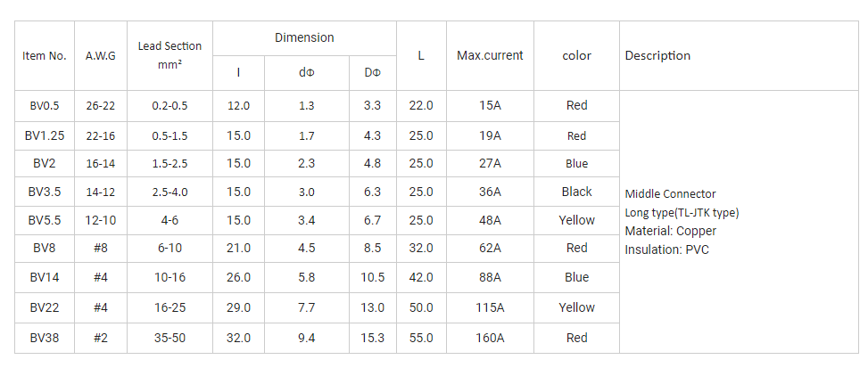This screenshot has height=368, width=868.
Task: Select the BV8 item cell
Action: click(x=45, y=248)
